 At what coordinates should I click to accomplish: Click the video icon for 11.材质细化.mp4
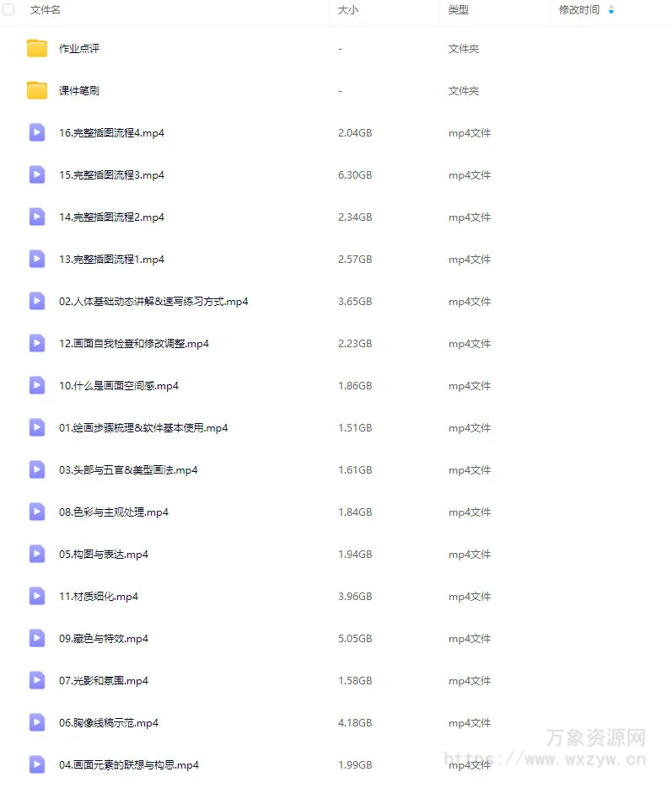[x=37, y=596]
